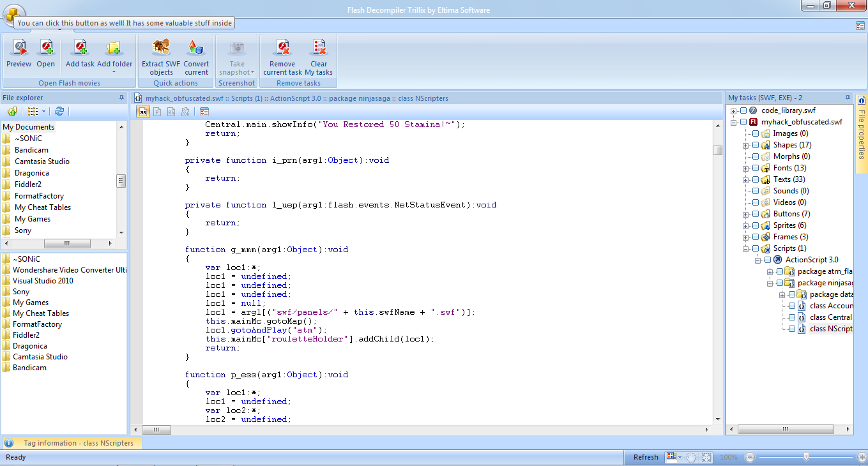
Task: Collapse the Scripts (1) node
Action: coord(746,248)
